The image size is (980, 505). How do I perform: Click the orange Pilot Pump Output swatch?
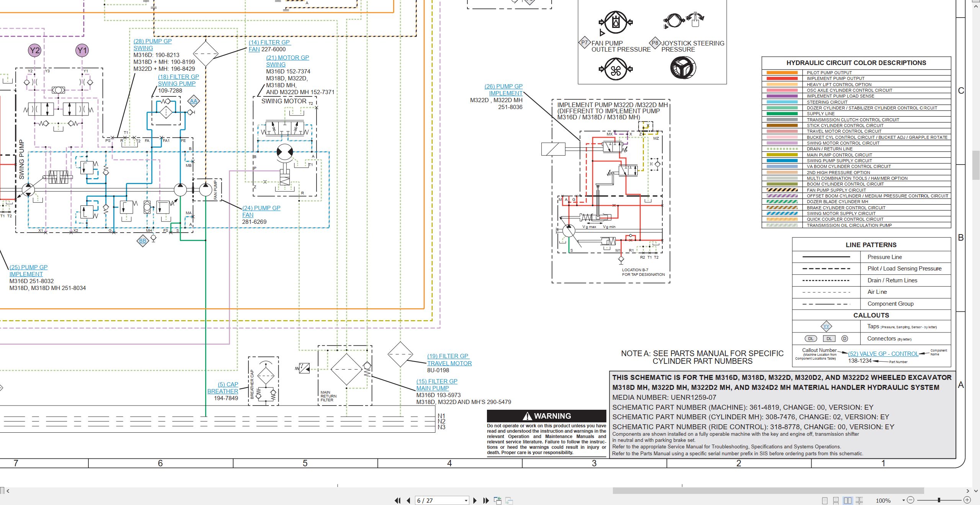click(x=782, y=73)
